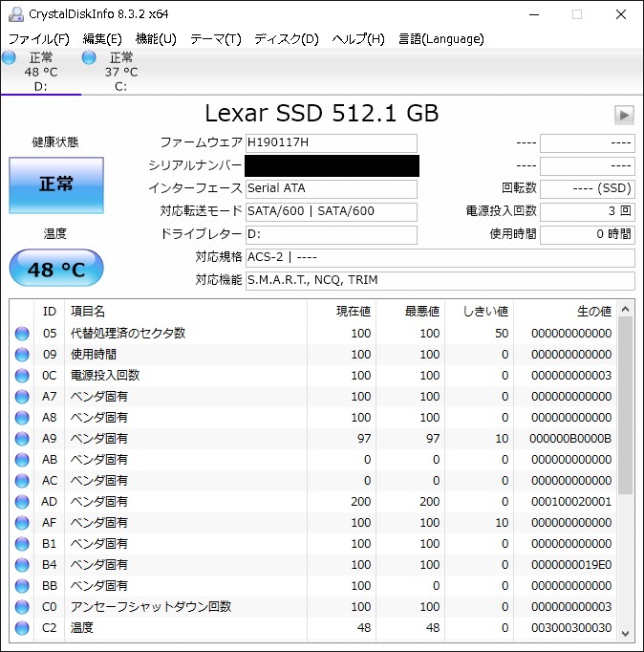Open the ファイル(F) menu
The image size is (644, 652).
38,39
